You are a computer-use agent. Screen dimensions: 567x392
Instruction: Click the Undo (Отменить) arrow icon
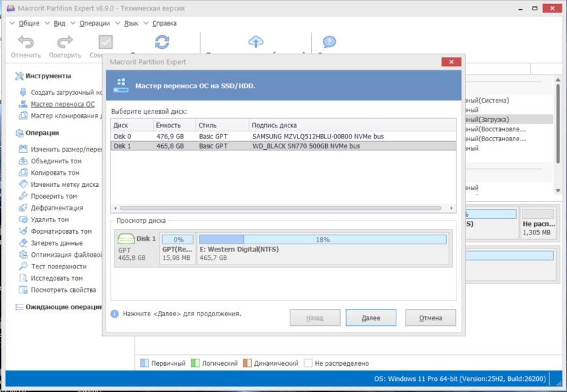pos(26,42)
